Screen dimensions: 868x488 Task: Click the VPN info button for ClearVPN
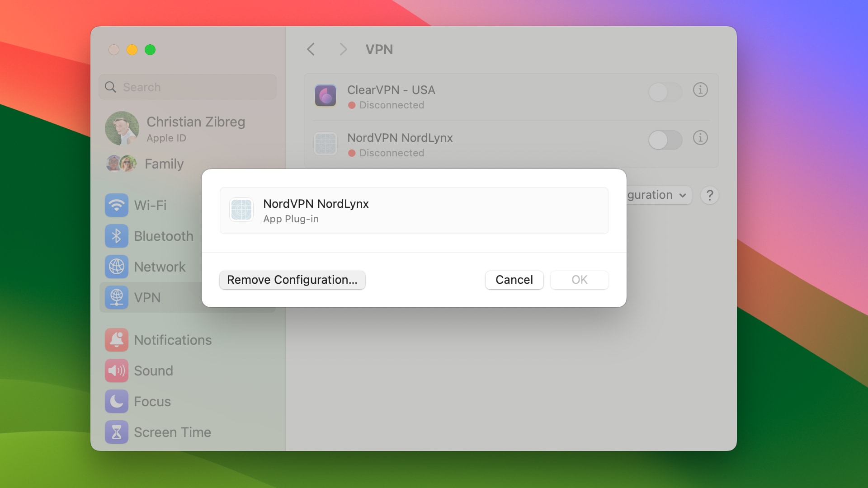[700, 90]
